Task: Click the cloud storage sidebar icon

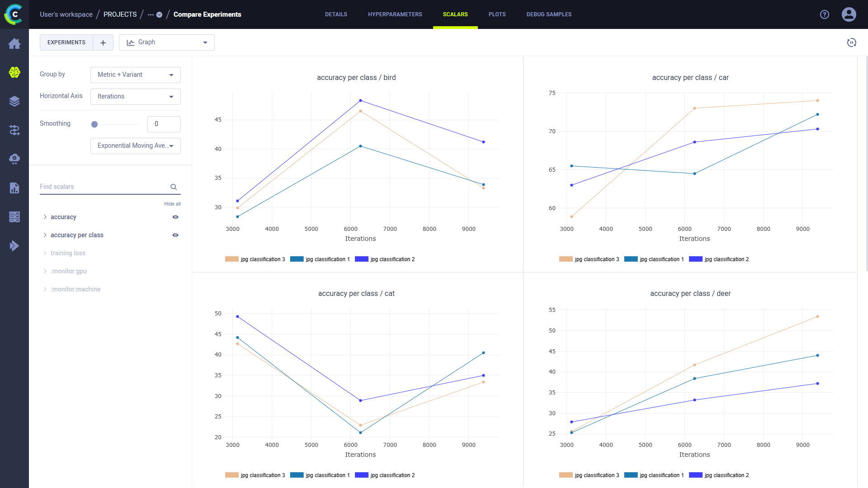Action: tap(14, 158)
